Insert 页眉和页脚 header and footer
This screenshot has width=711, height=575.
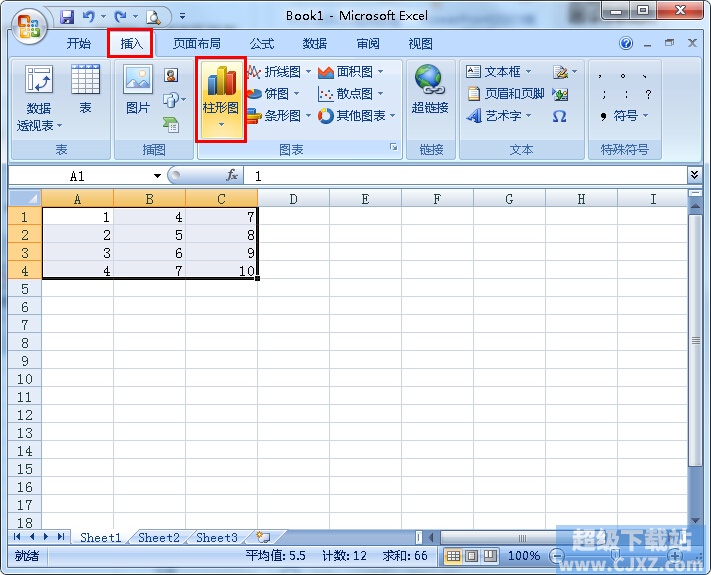click(505, 94)
